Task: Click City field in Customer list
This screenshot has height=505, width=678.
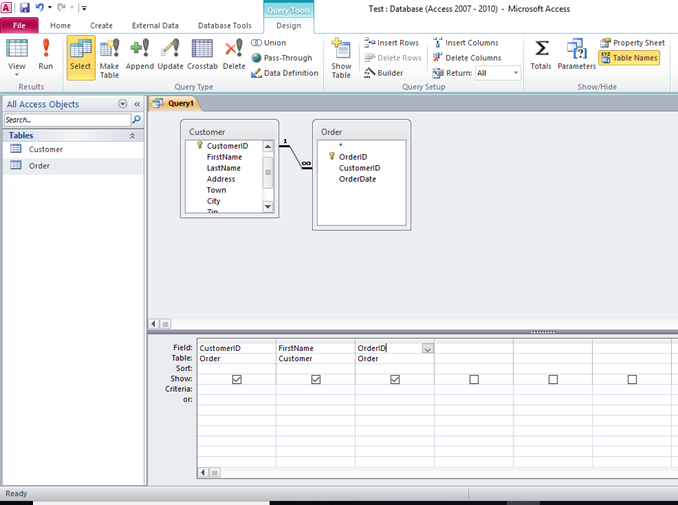Action: point(213,201)
